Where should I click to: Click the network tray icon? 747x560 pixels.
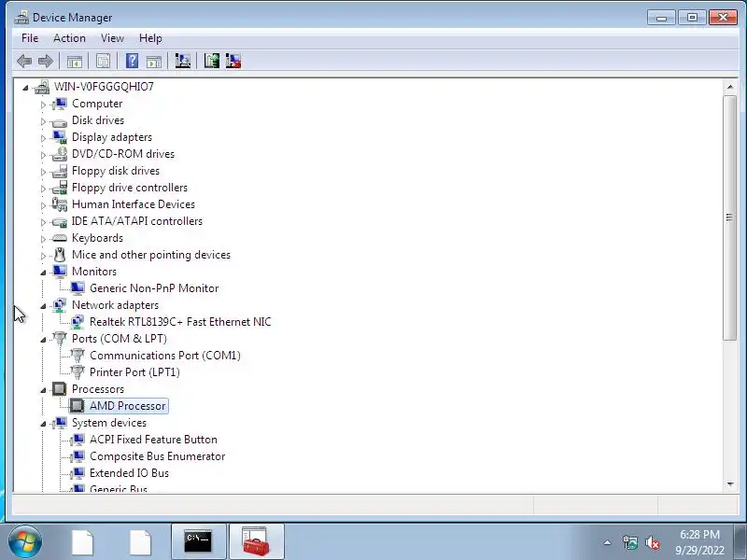[x=629, y=543]
